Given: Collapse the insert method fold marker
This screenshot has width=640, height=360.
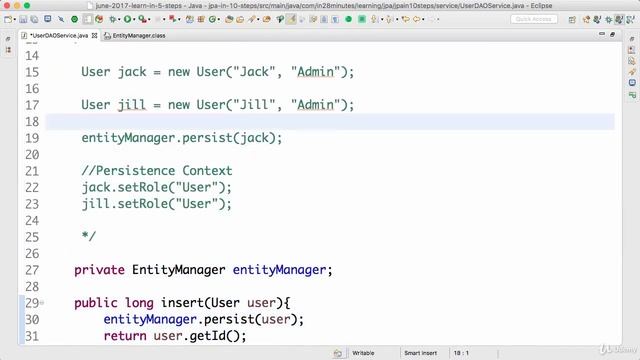Looking at the screenshot, I should 42,303.
